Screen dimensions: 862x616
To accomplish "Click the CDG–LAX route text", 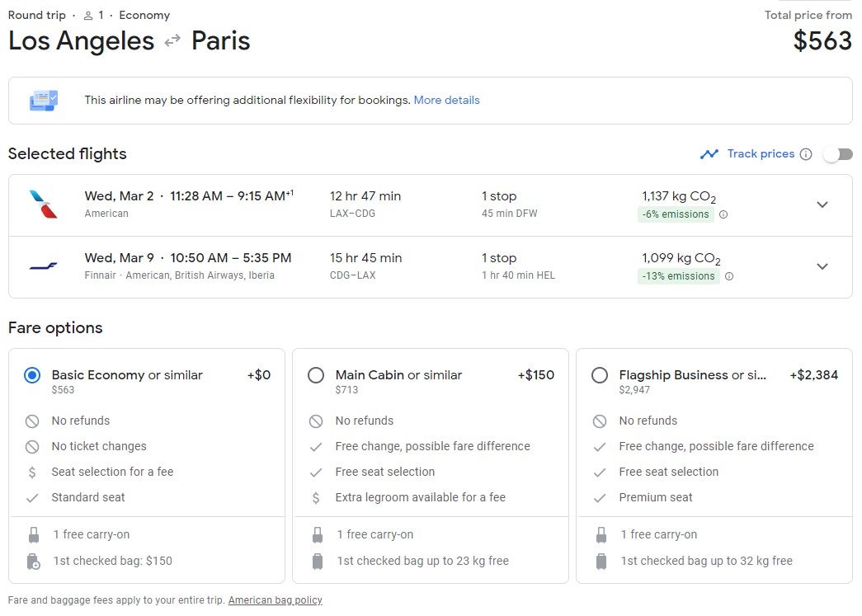I will pyautogui.click(x=352, y=275).
